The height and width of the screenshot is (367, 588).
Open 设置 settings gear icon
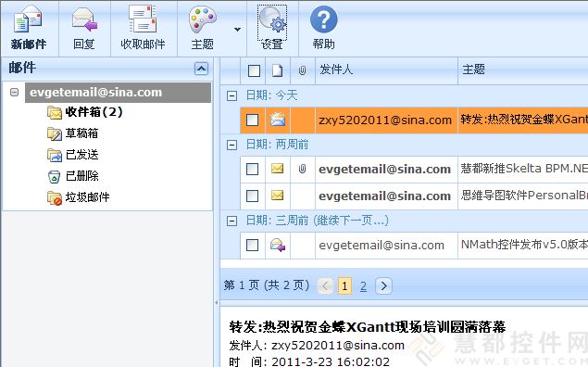[272, 19]
